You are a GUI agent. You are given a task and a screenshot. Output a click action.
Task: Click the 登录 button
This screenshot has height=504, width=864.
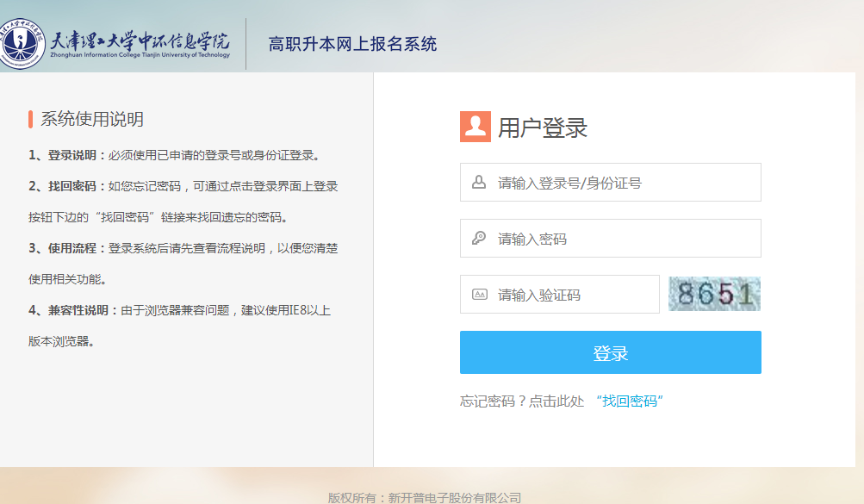coord(610,352)
